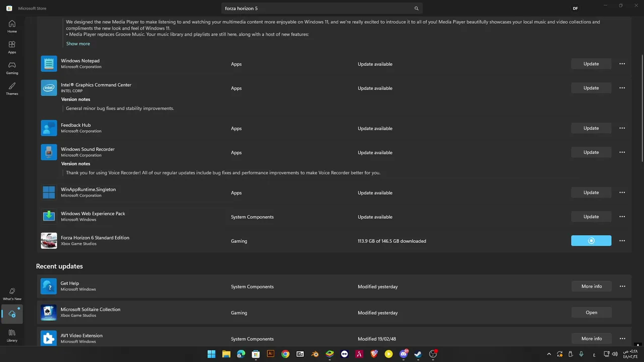Click the AV1 Video Extension icon
Image resolution: width=644 pixels, height=362 pixels.
(x=49, y=339)
